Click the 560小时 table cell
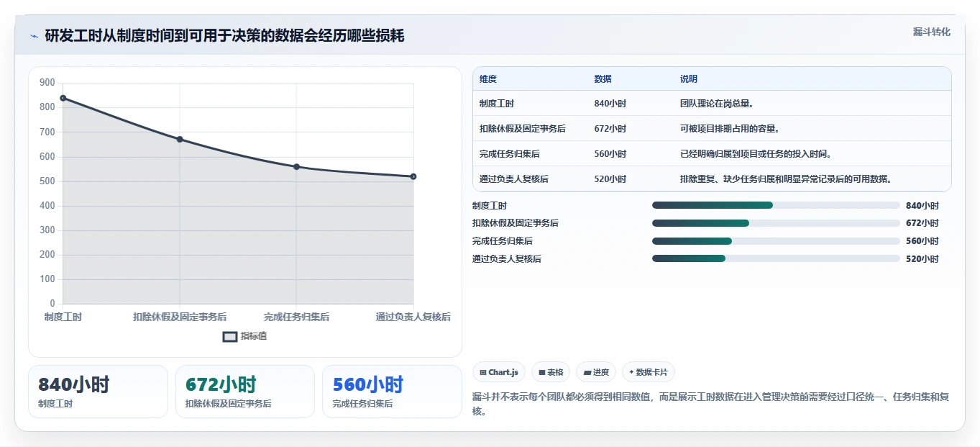 pyautogui.click(x=610, y=154)
